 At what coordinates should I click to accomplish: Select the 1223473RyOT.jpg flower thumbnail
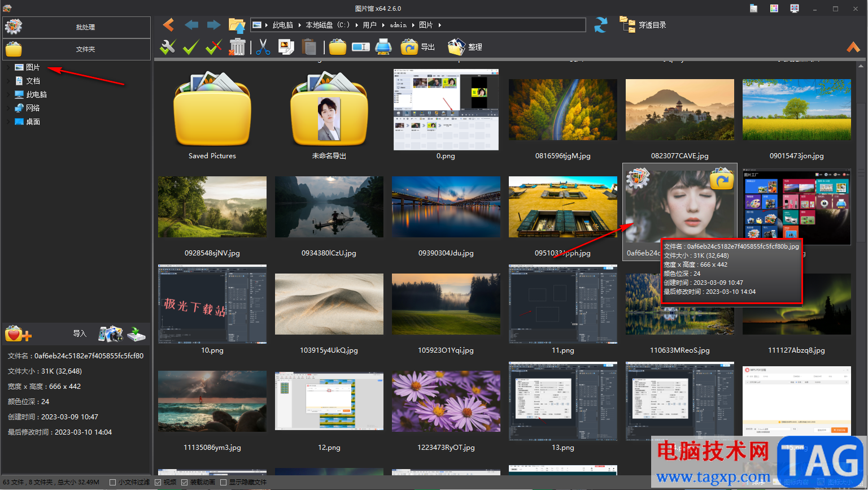[446, 401]
